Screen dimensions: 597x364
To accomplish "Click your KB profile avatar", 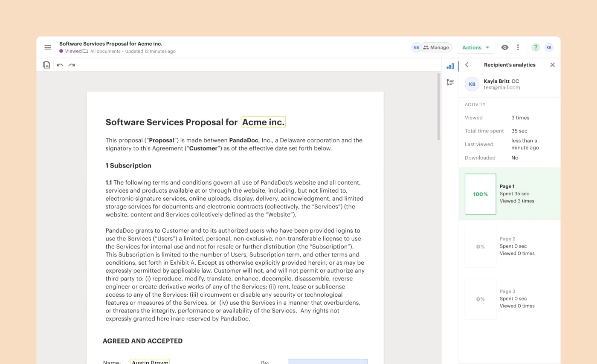I will (549, 47).
